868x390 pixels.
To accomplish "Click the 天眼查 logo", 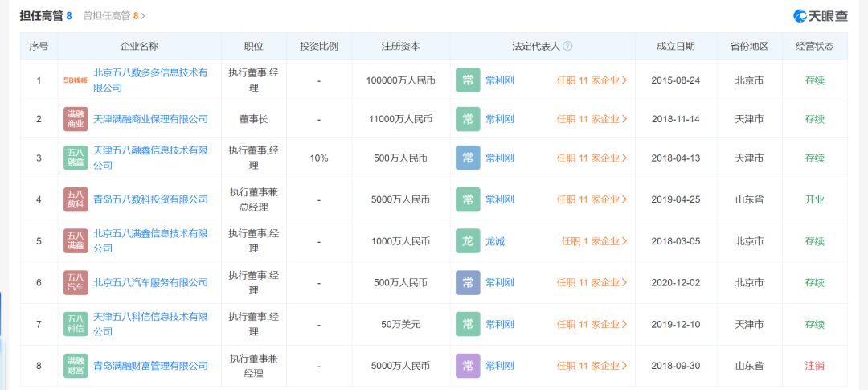I will (x=820, y=15).
